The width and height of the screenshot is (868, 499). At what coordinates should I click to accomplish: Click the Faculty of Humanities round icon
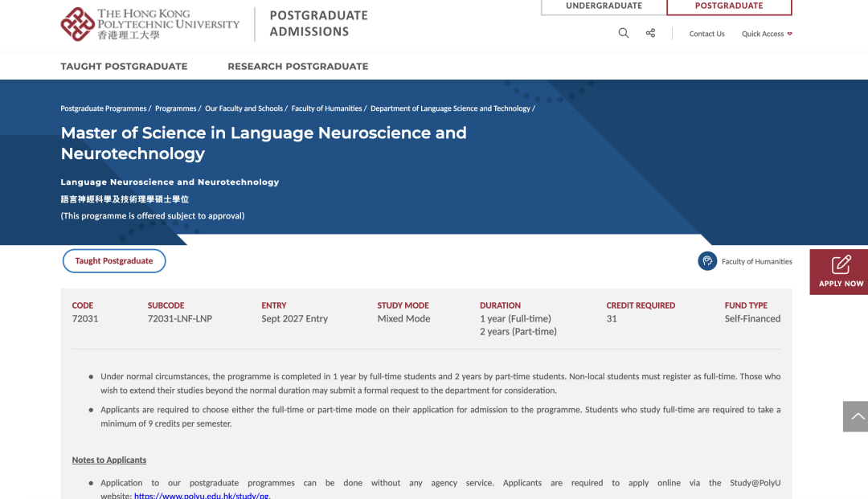tap(707, 261)
